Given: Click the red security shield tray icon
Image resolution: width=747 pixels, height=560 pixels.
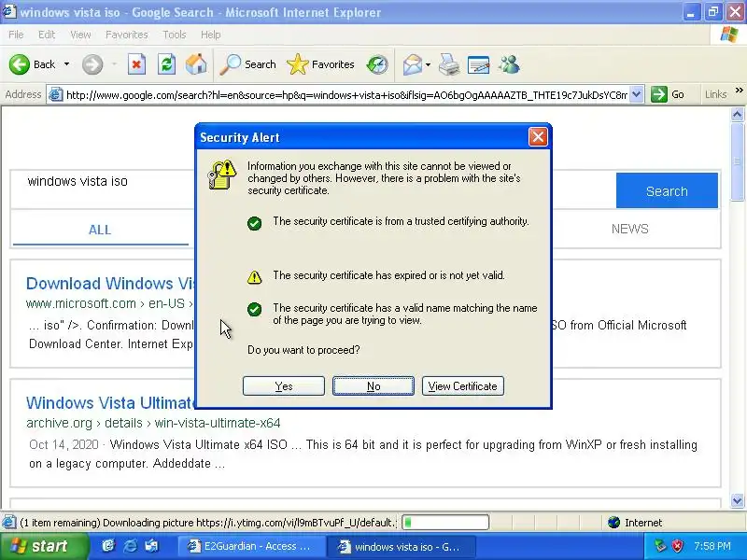Looking at the screenshot, I should click(677, 546).
